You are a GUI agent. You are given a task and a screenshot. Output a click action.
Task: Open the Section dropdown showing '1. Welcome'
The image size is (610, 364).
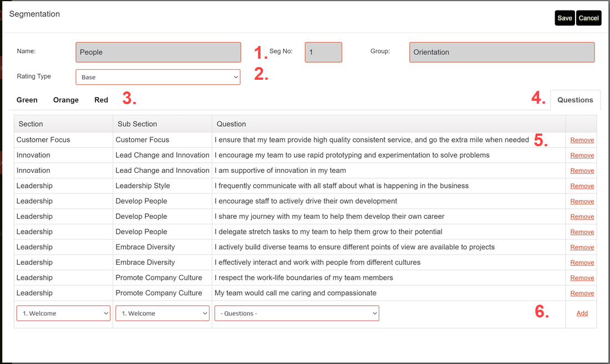[x=63, y=313]
